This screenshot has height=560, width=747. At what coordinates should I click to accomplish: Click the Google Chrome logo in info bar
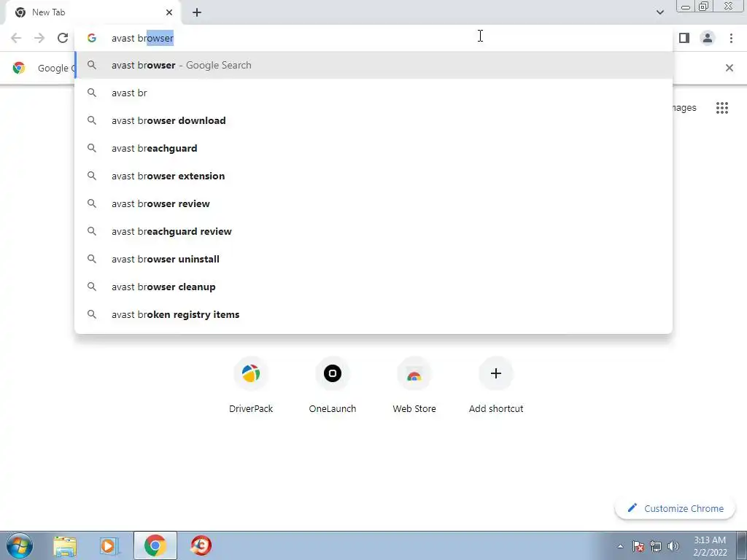pyautogui.click(x=19, y=68)
